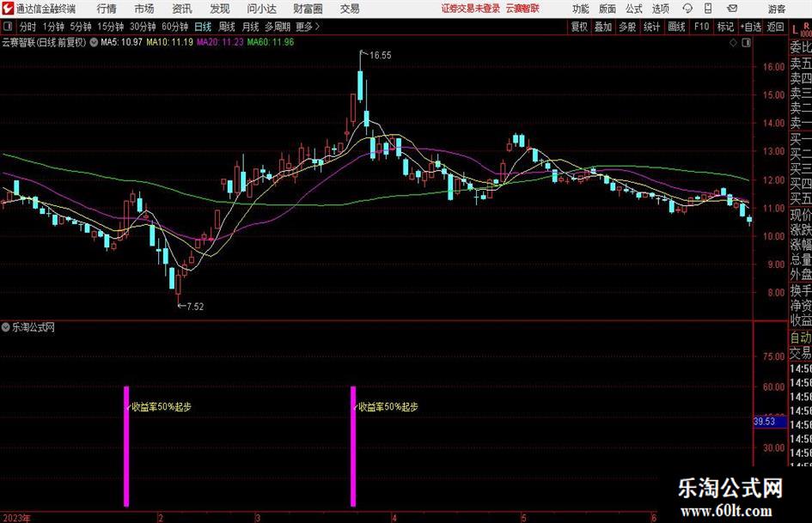Expand the 更多 period options
Image resolution: width=812 pixels, height=523 pixels.
coord(308,27)
